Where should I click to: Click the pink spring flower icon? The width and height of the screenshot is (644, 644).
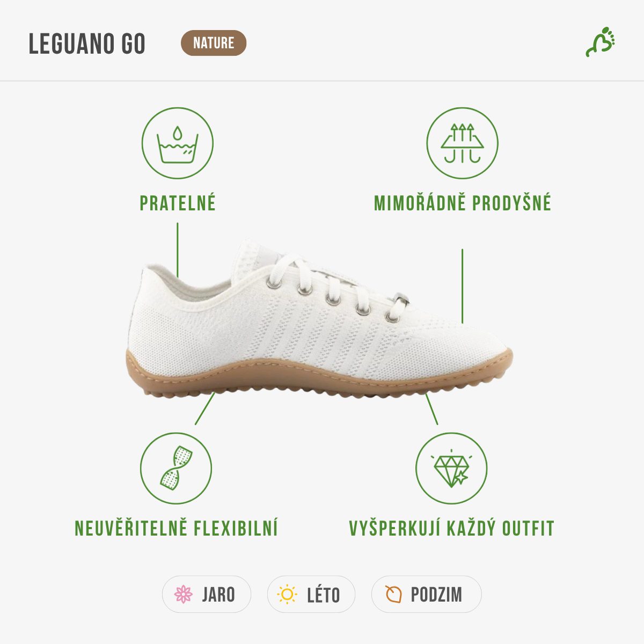pos(184,594)
